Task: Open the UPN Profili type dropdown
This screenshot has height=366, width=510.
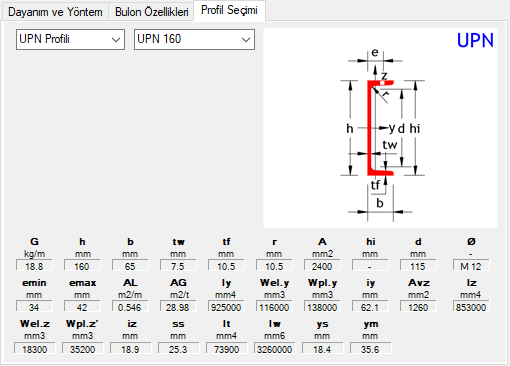Action: 70,39
